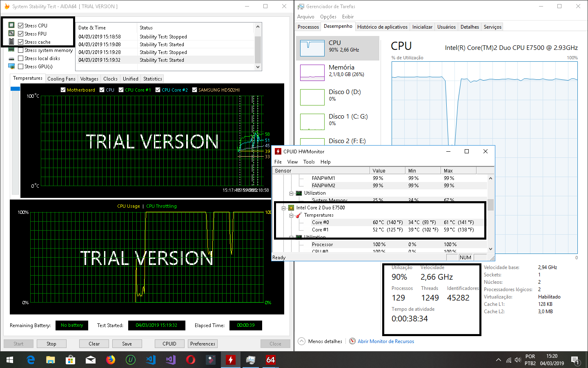Open Microsoft Store taskbar icon
588x368 pixels.
pyautogui.click(x=71, y=360)
